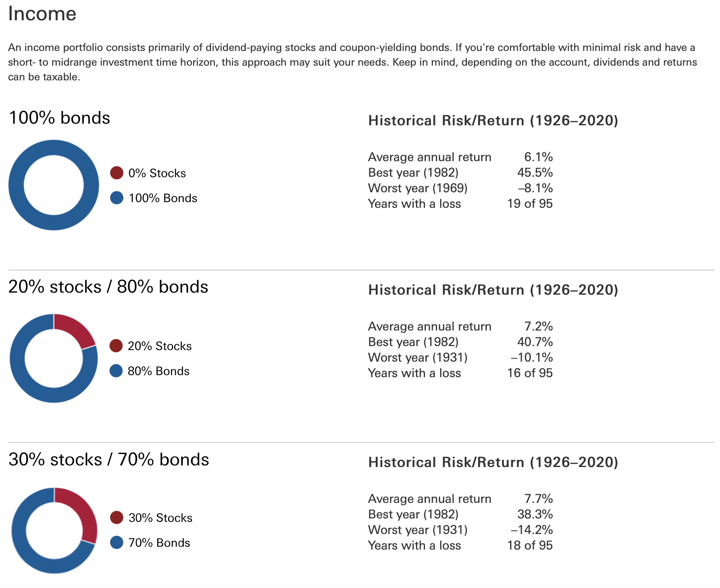
Task: Click the red 30% Stocks legend dot
Action: tap(117, 517)
